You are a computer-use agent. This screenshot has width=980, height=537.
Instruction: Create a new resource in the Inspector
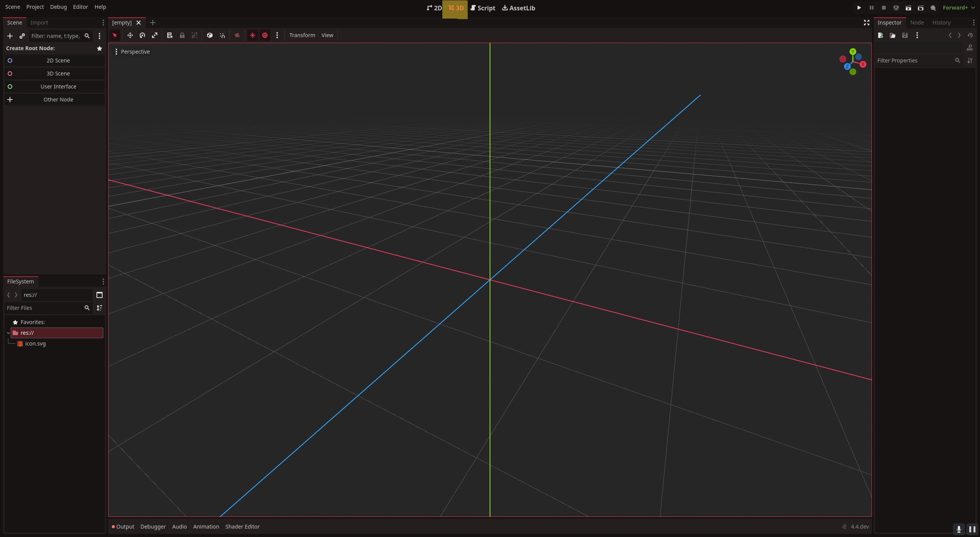click(x=880, y=35)
